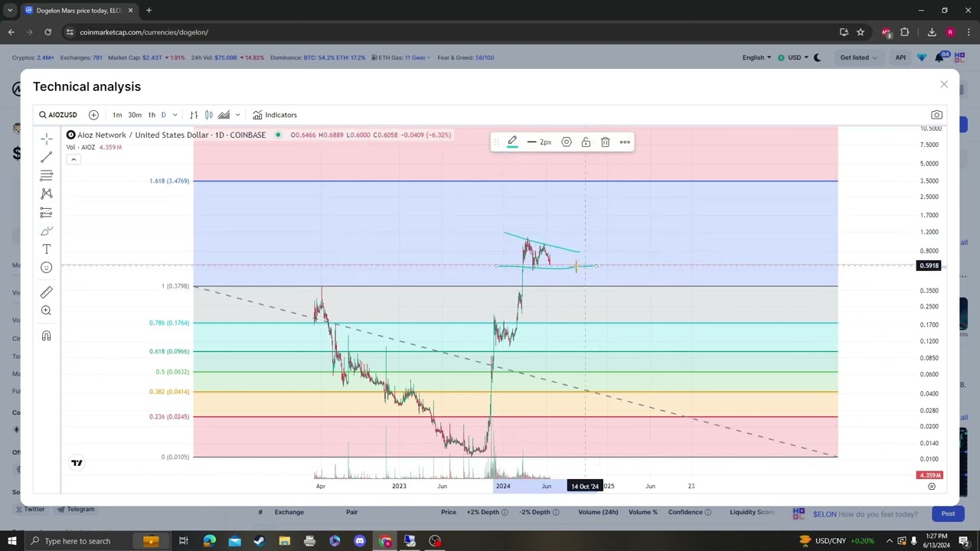Open the notifications bell icon
The image size is (980, 551).
point(940,57)
